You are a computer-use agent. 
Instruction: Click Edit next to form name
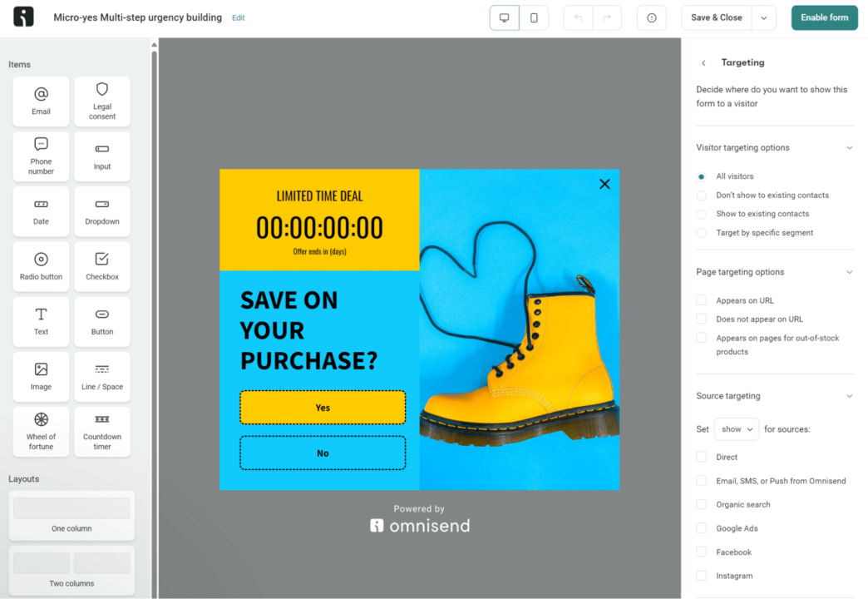[239, 17]
